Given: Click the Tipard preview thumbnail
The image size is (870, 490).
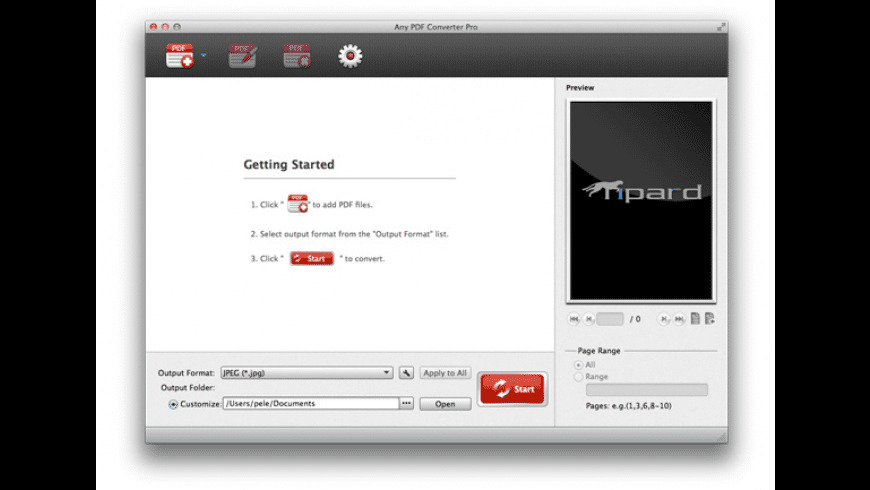Looking at the screenshot, I should 641,201.
